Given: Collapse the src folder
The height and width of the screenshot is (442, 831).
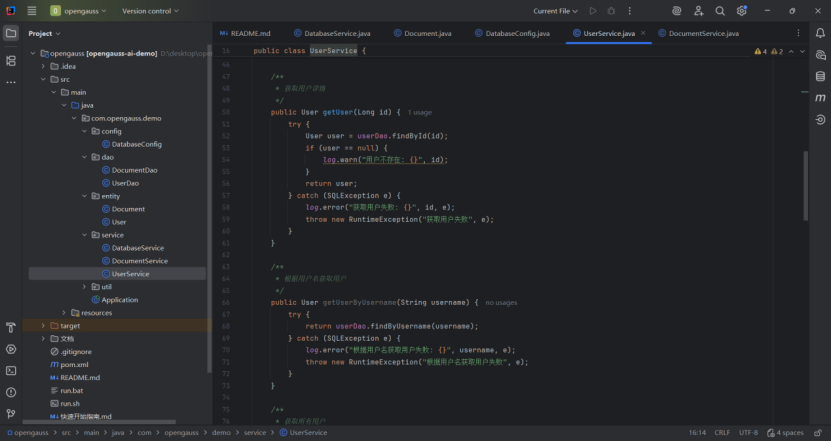Looking at the screenshot, I should pos(43,79).
